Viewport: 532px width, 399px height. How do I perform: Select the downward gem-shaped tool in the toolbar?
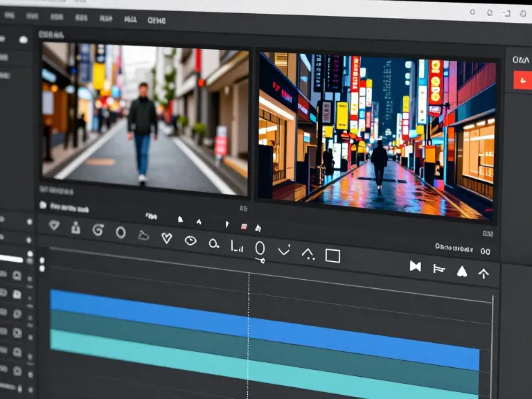pos(54,225)
